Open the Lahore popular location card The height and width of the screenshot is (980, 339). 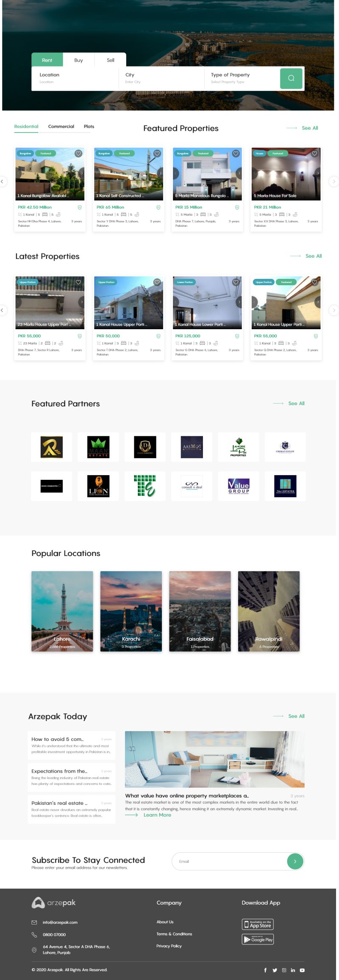pyautogui.click(x=62, y=611)
